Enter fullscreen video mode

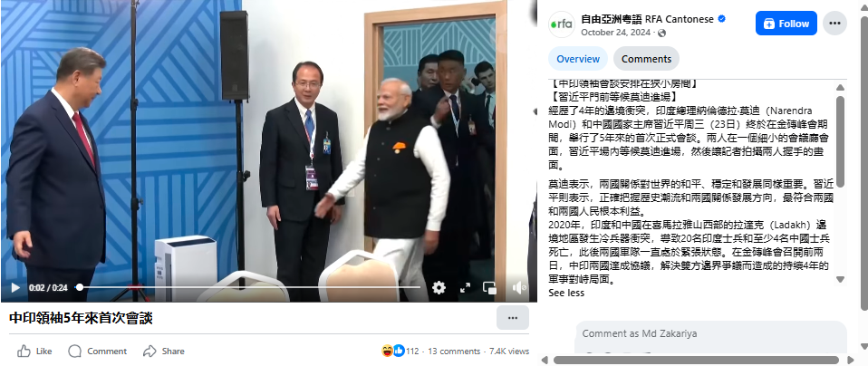[465, 287]
